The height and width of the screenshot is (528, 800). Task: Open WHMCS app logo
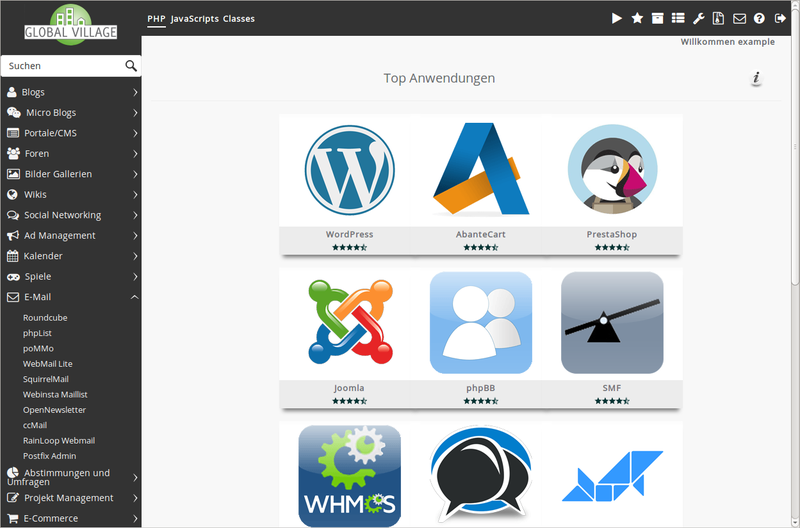pyautogui.click(x=349, y=475)
